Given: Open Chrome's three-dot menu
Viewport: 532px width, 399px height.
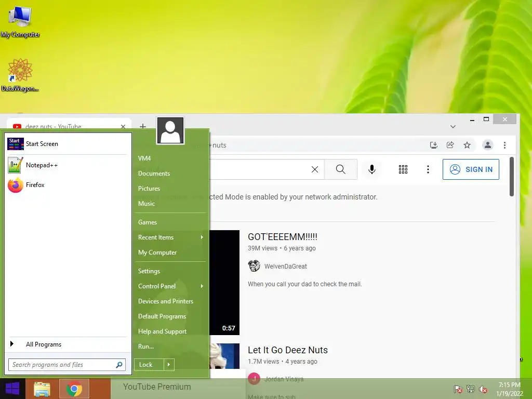Looking at the screenshot, I should (505, 145).
